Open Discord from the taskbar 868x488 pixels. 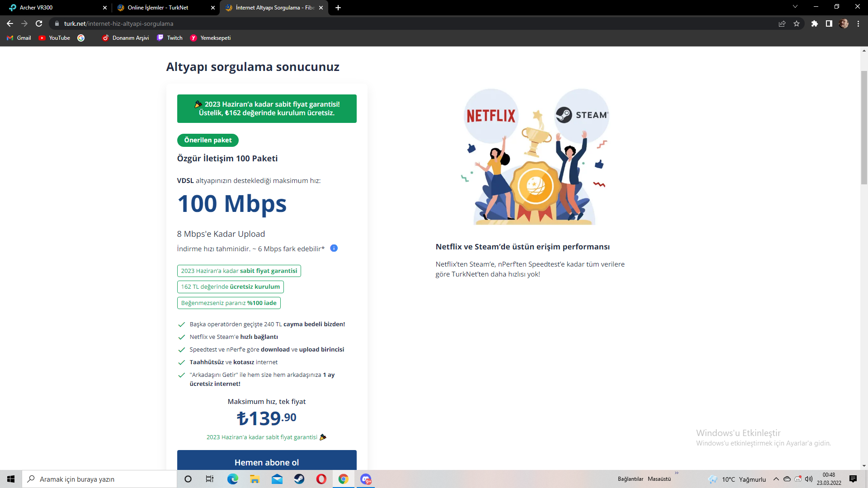point(366,479)
